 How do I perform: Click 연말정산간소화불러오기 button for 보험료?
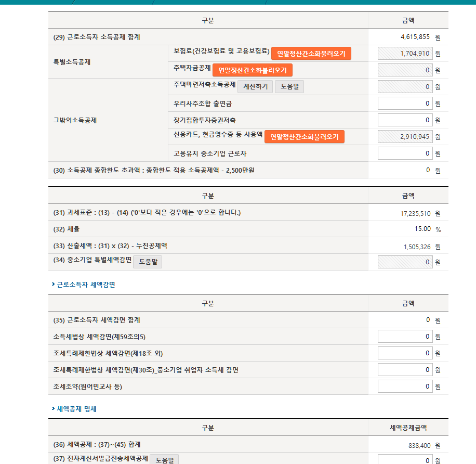click(x=311, y=54)
